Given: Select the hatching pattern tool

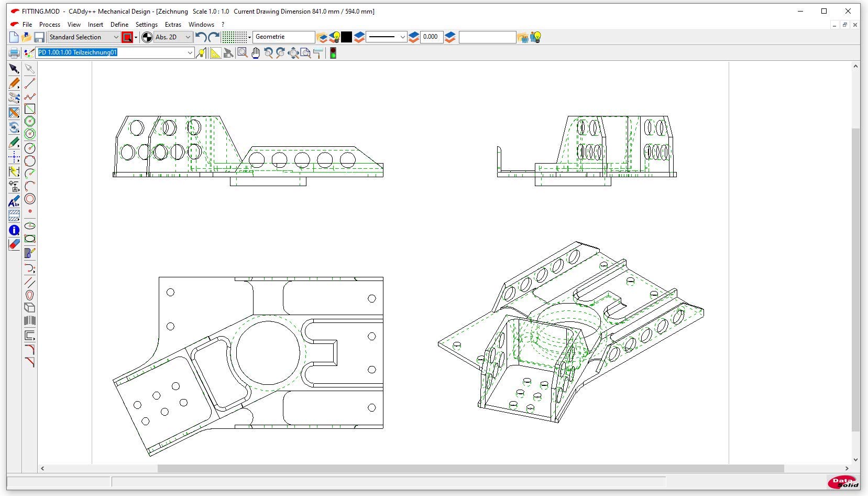Looking at the screenshot, I should coord(14,215).
